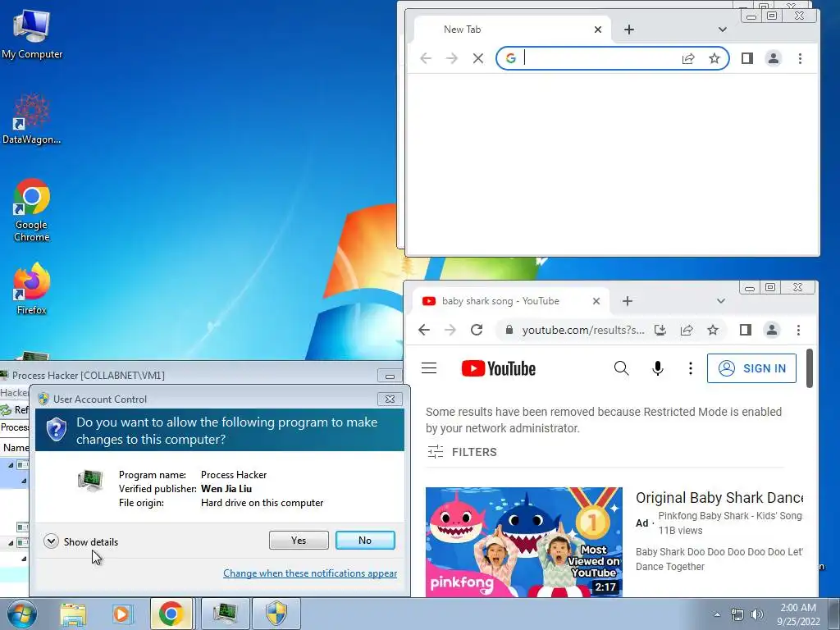Image resolution: width=840 pixels, height=630 pixels.
Task: Open YouTube hamburger guide menu
Action: 429,368
